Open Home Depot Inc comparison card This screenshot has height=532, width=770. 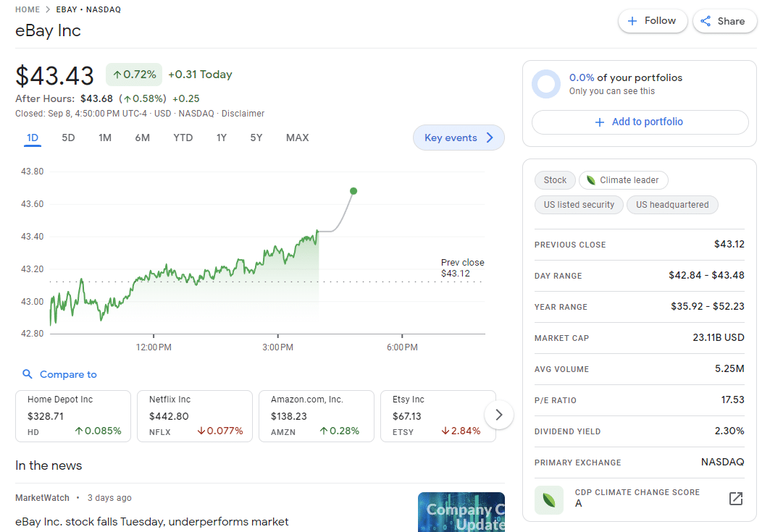[73, 416]
